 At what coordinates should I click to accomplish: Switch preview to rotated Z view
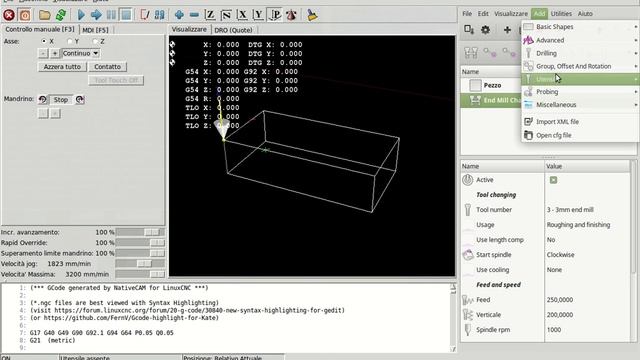coord(226,15)
